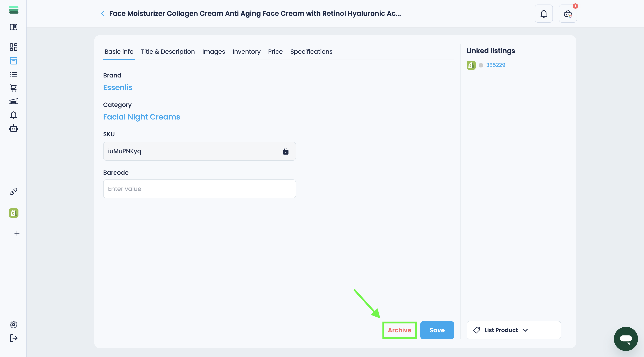Open linked listing 385229

coord(495,65)
